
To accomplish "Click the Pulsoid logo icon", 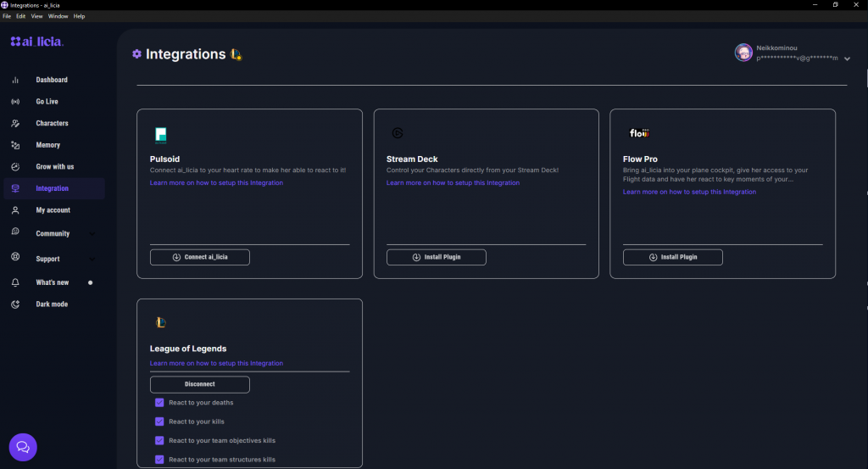I will pyautogui.click(x=161, y=134).
